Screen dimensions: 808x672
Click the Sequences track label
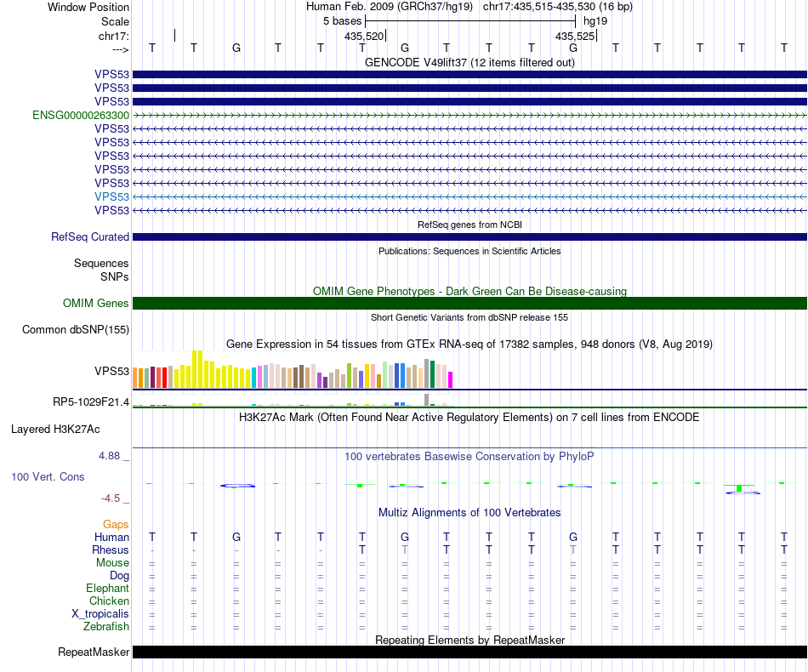(101, 264)
